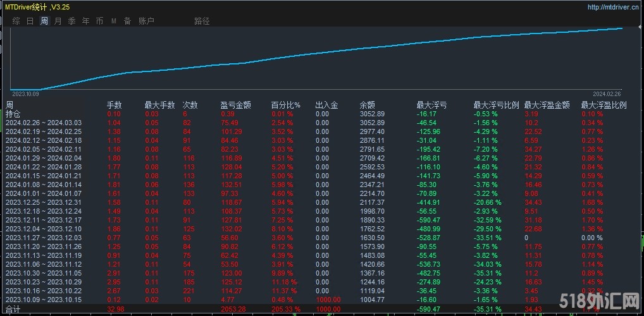Click total lots value 32.98
Image resolution: width=644 pixels, height=316 pixels.
pyautogui.click(x=115, y=309)
